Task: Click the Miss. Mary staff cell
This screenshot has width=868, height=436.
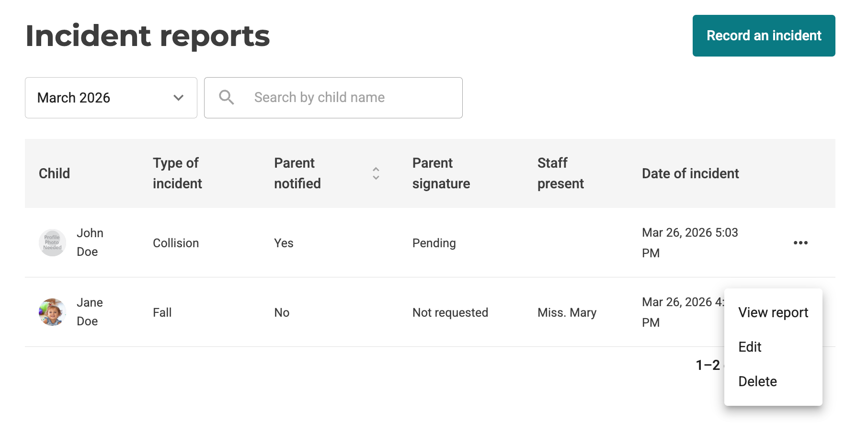Action: (x=567, y=312)
